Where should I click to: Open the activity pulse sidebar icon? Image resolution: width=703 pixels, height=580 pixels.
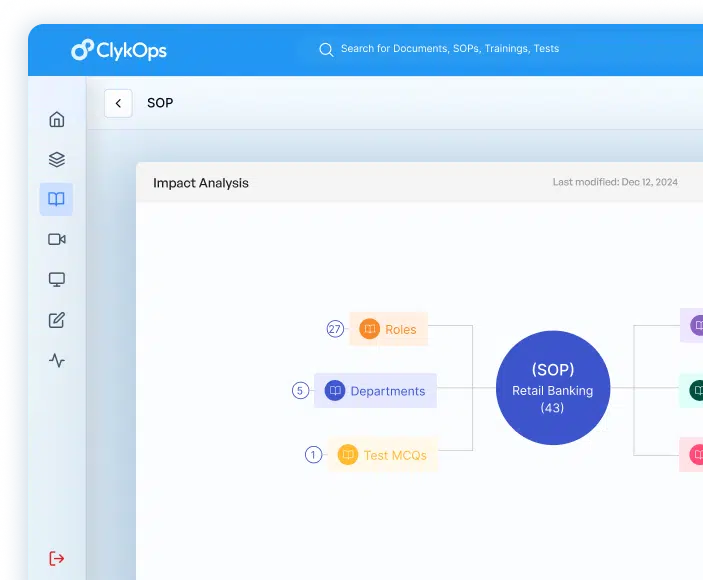pyautogui.click(x=57, y=360)
